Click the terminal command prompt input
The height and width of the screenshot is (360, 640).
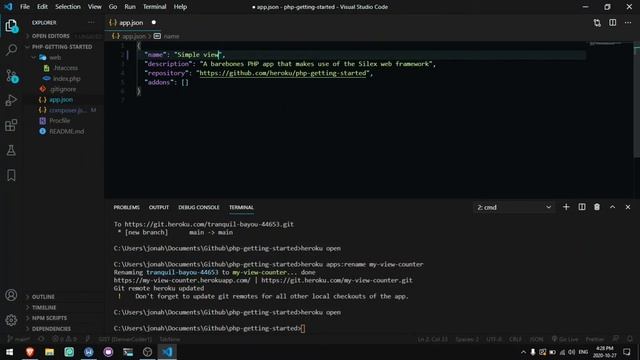point(303,328)
